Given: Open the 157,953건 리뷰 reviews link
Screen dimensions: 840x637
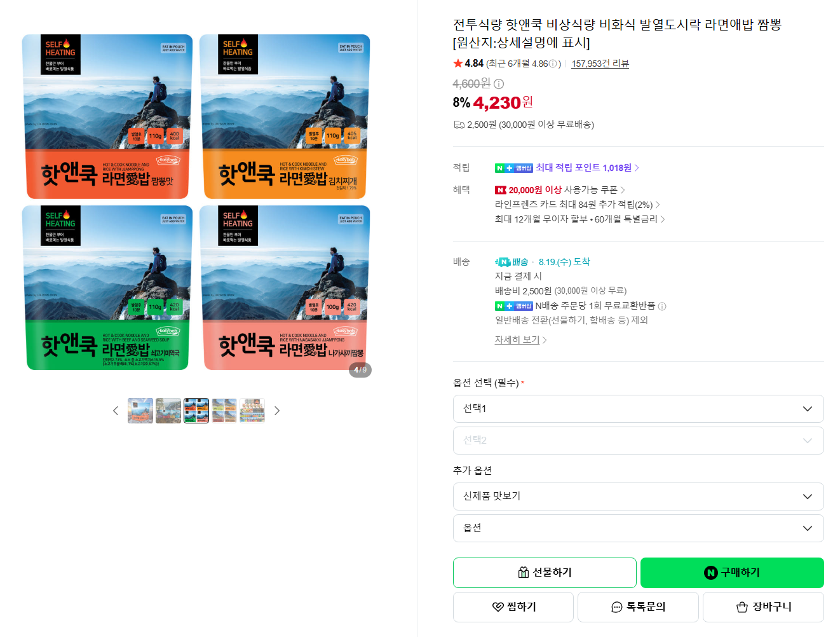Looking at the screenshot, I should 600,64.
